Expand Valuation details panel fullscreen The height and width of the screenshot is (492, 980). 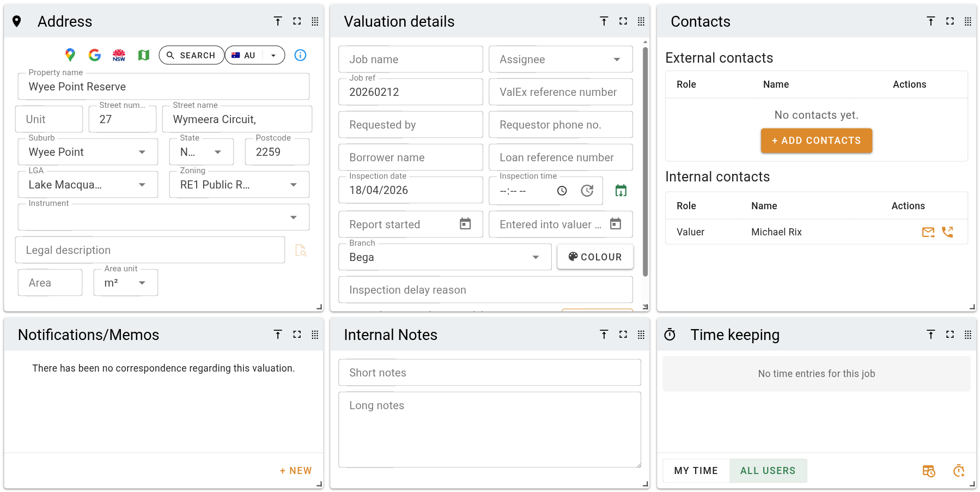(623, 21)
